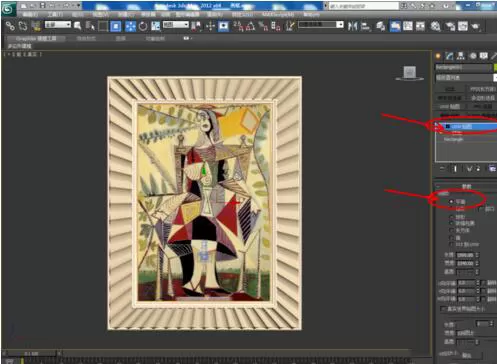Enable the real-world map size checkbox
The image size is (497, 364).
[x=443, y=309]
